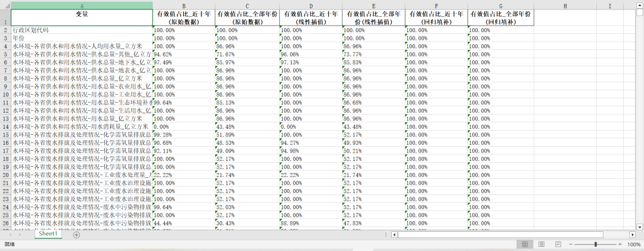Select cell 有效值占比_近十年(原始数据)
The height and width of the screenshot is (251, 644).
coord(184,18)
